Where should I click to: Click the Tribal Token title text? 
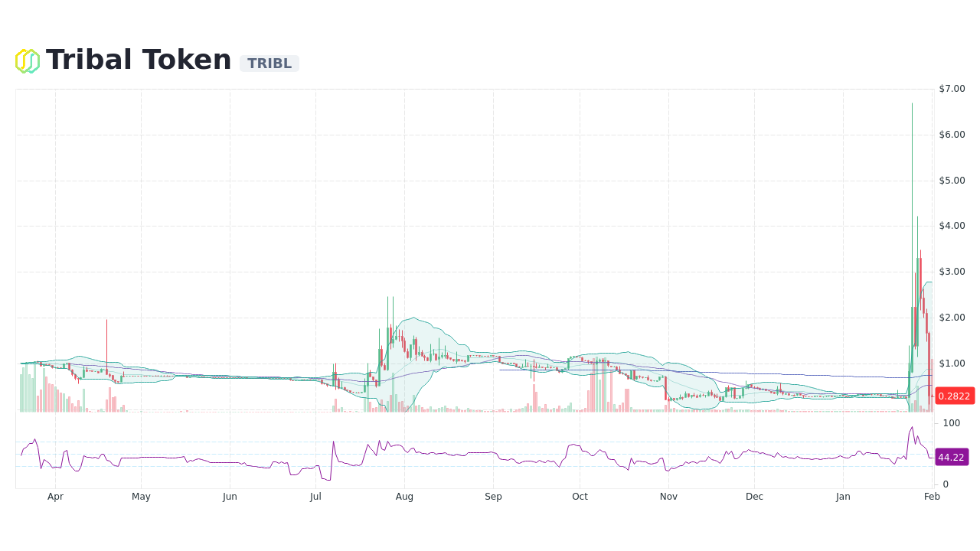138,59
